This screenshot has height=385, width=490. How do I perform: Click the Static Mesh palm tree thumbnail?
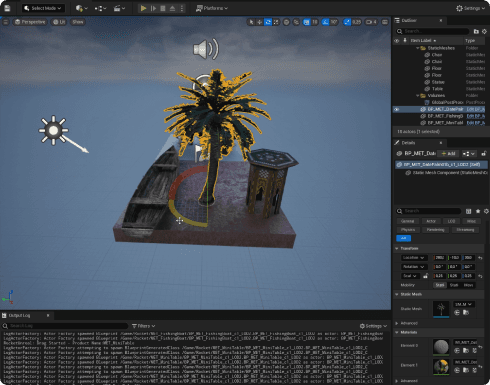click(x=441, y=309)
